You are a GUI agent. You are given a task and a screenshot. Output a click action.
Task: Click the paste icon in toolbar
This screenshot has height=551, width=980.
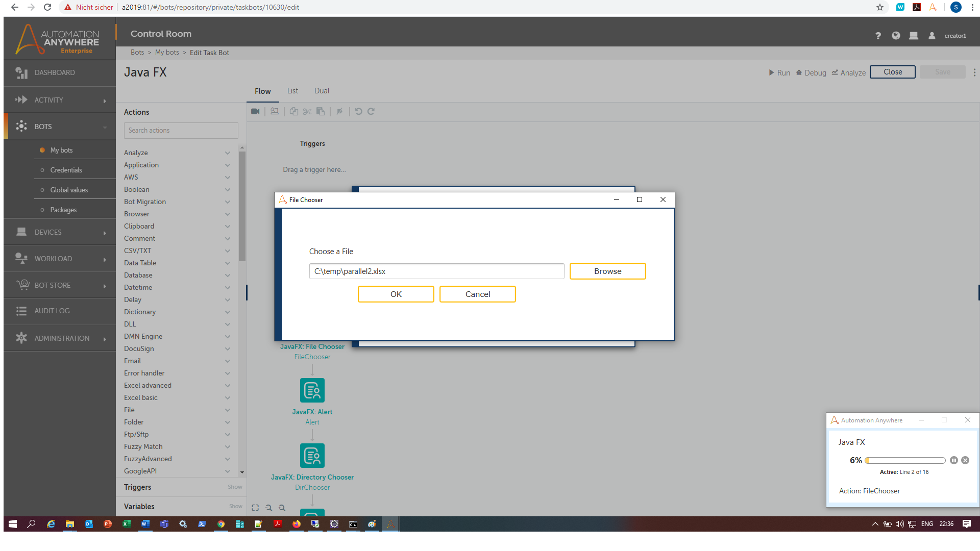[321, 111]
